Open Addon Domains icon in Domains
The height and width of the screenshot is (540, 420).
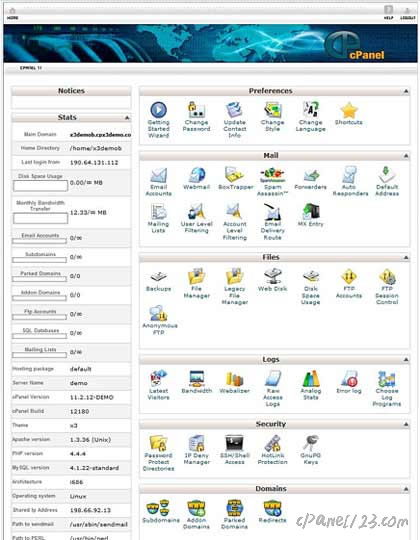pyautogui.click(x=196, y=515)
